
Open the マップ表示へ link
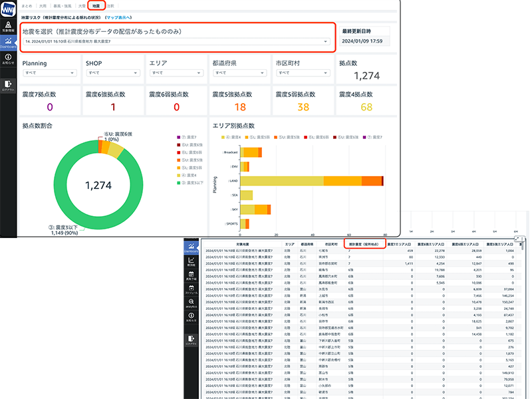128,16
